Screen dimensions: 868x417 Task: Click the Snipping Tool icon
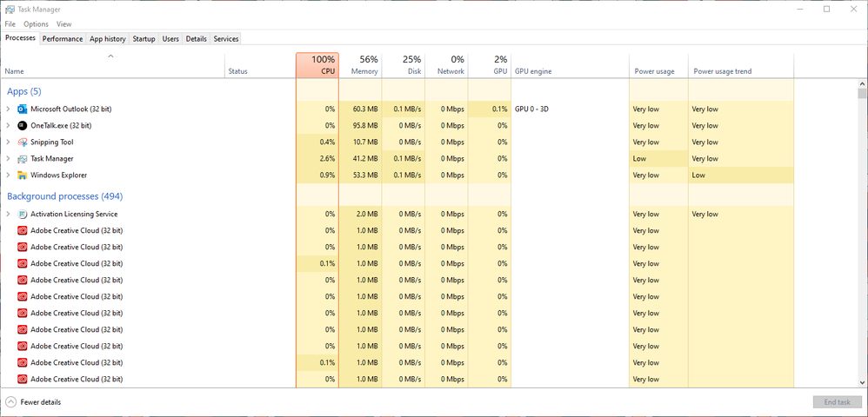23,142
